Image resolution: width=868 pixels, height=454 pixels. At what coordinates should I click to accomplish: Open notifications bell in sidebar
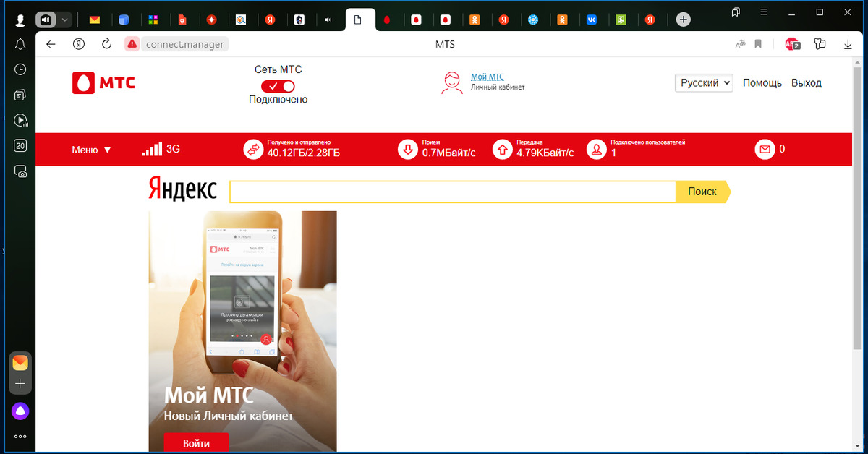coord(20,44)
